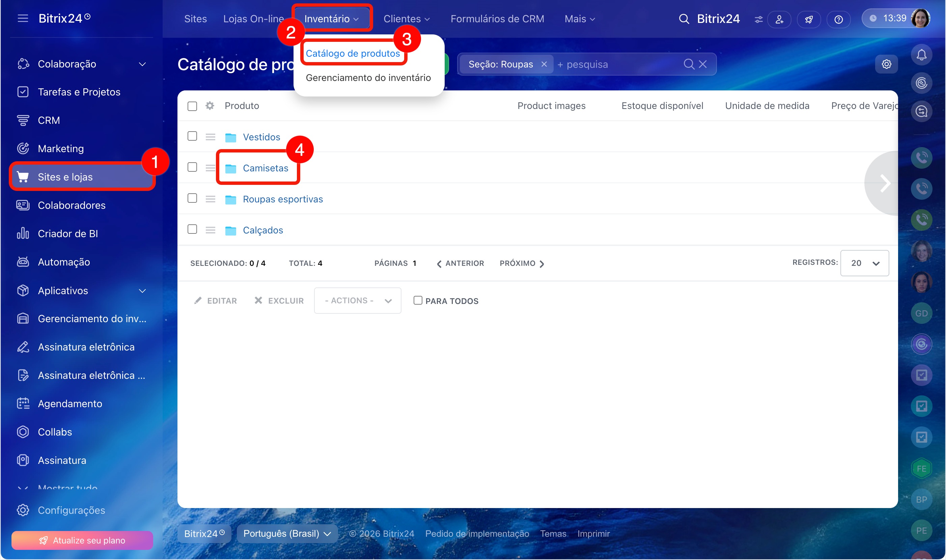
Task: Open the Actions dropdown
Action: (x=357, y=300)
